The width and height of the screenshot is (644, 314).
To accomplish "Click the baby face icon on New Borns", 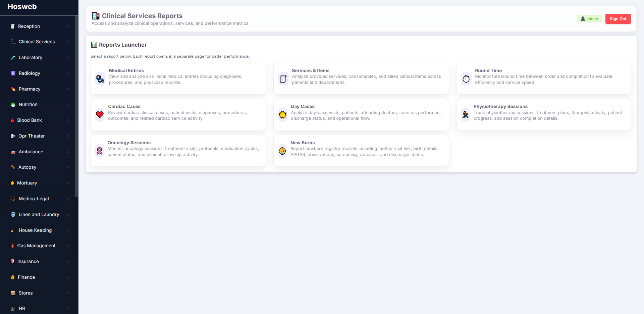I will pos(282,151).
